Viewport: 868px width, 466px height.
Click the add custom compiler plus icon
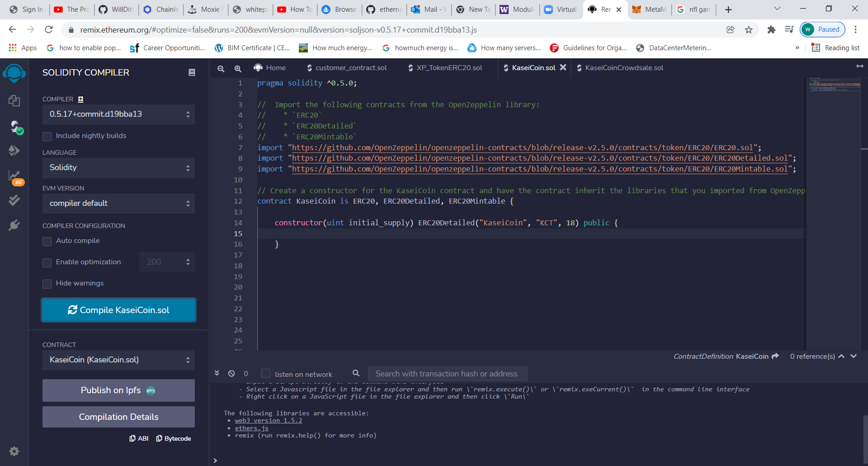(x=80, y=99)
